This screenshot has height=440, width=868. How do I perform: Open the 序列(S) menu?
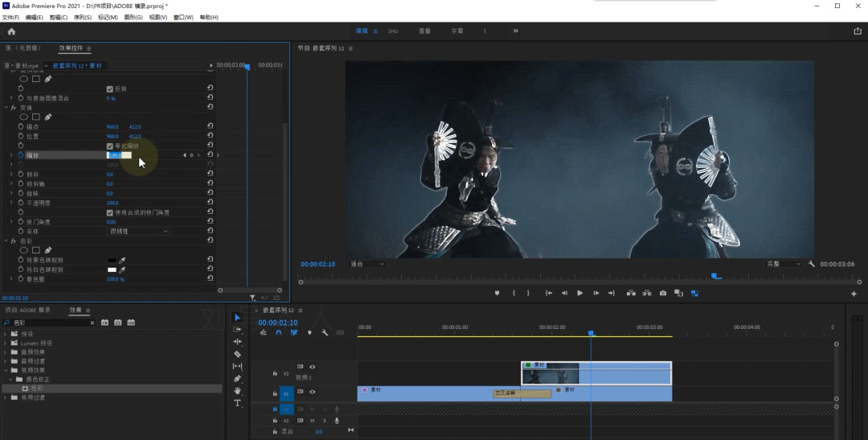point(83,18)
